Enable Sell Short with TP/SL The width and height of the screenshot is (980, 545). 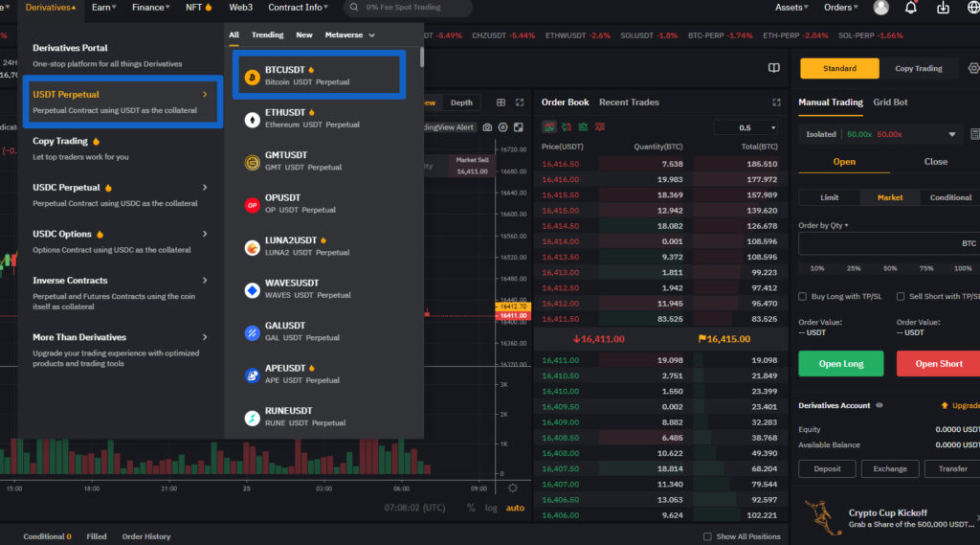tap(901, 297)
